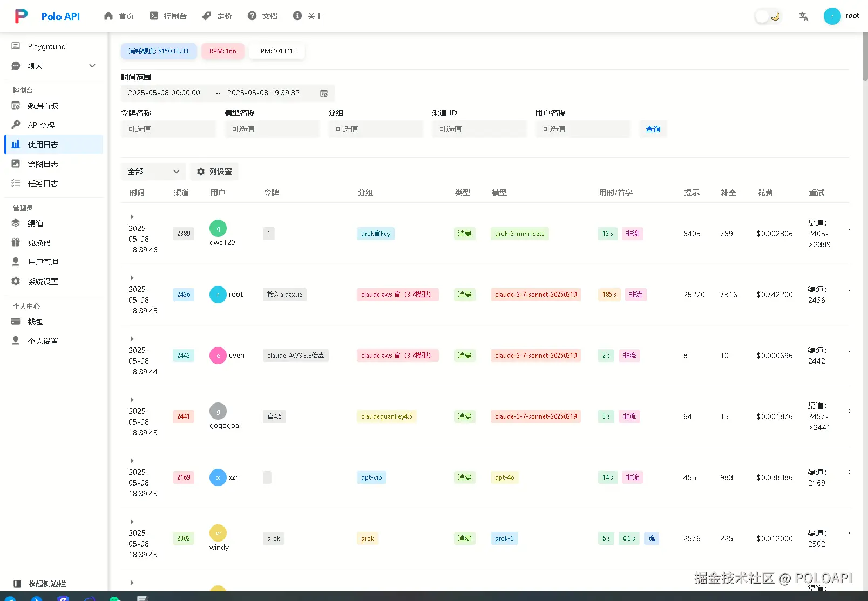Click channel tag 2389

pyautogui.click(x=184, y=234)
